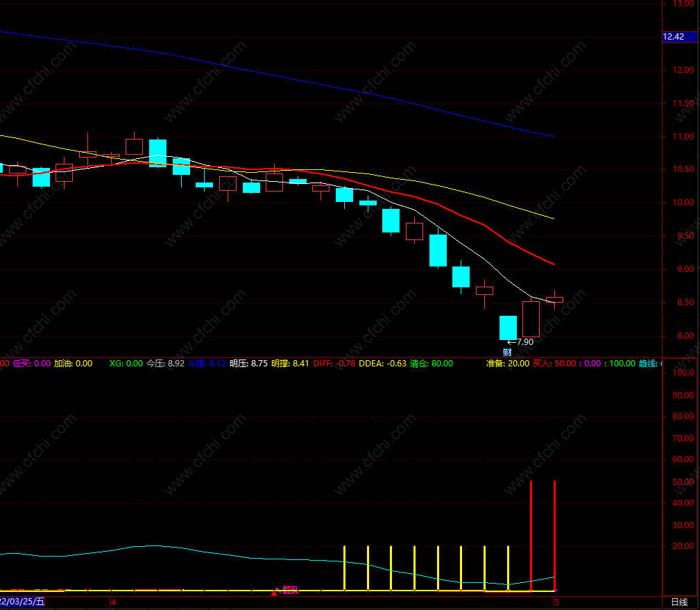Click the 低买: 0.00 indicator value

click(x=31, y=364)
